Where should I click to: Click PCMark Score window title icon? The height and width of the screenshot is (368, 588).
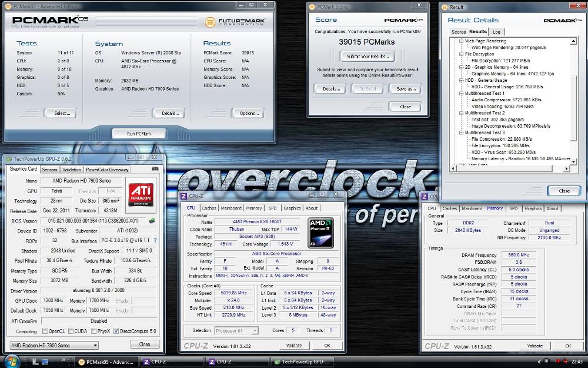[312, 6]
